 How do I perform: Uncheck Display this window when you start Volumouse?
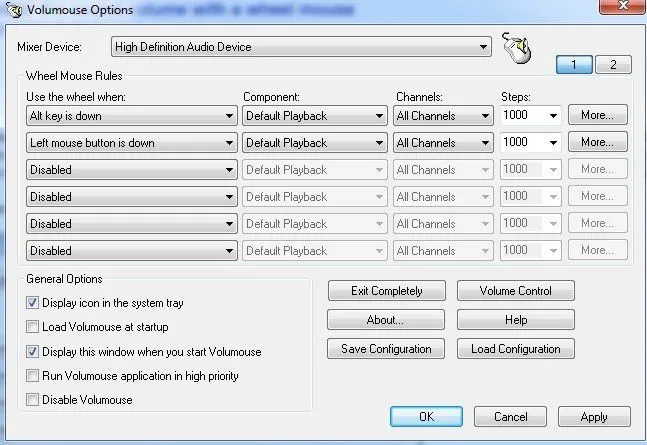(34, 351)
